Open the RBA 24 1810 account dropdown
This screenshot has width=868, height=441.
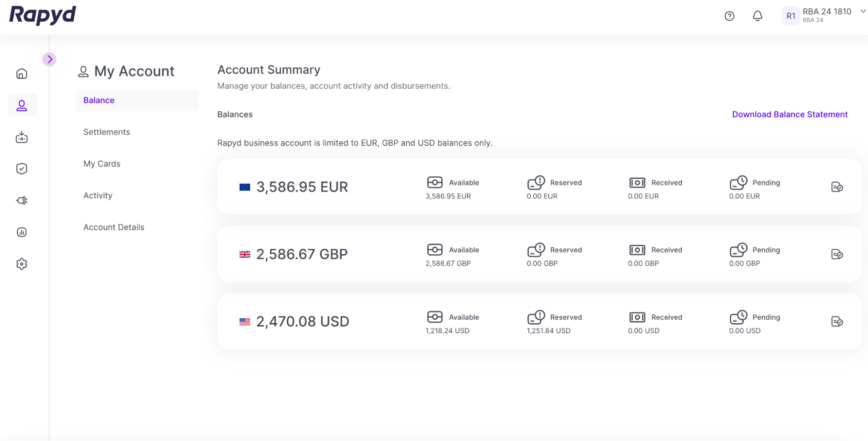click(x=863, y=12)
